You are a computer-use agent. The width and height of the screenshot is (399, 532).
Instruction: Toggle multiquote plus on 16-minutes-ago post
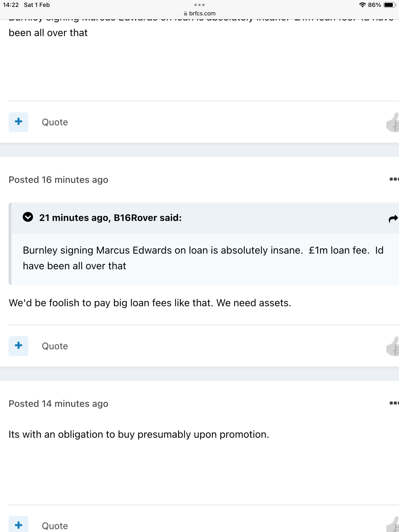point(18,346)
